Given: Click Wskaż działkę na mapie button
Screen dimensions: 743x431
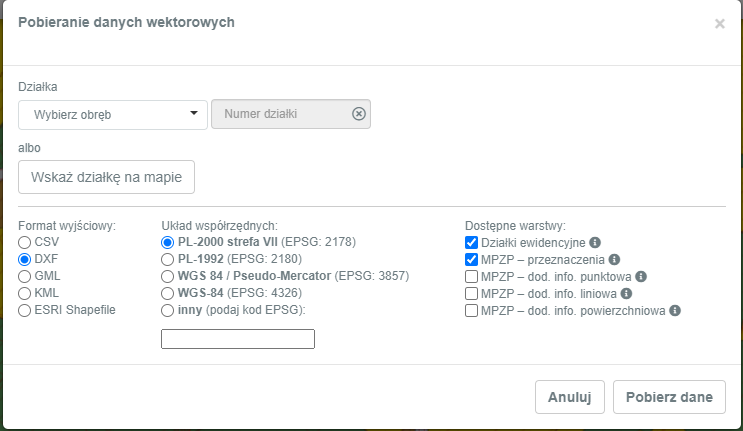Looking at the screenshot, I should (x=106, y=177).
